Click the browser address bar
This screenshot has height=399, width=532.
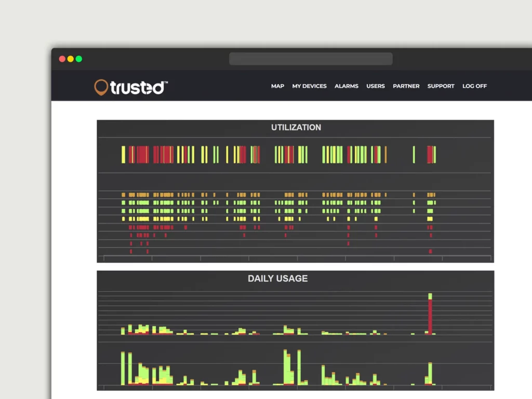pyautogui.click(x=311, y=59)
